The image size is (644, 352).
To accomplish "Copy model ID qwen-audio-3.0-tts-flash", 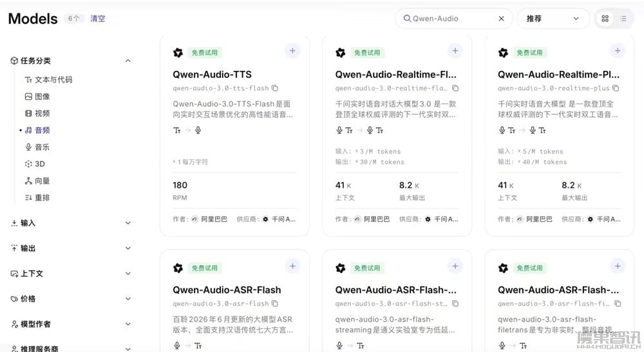I will (x=275, y=88).
